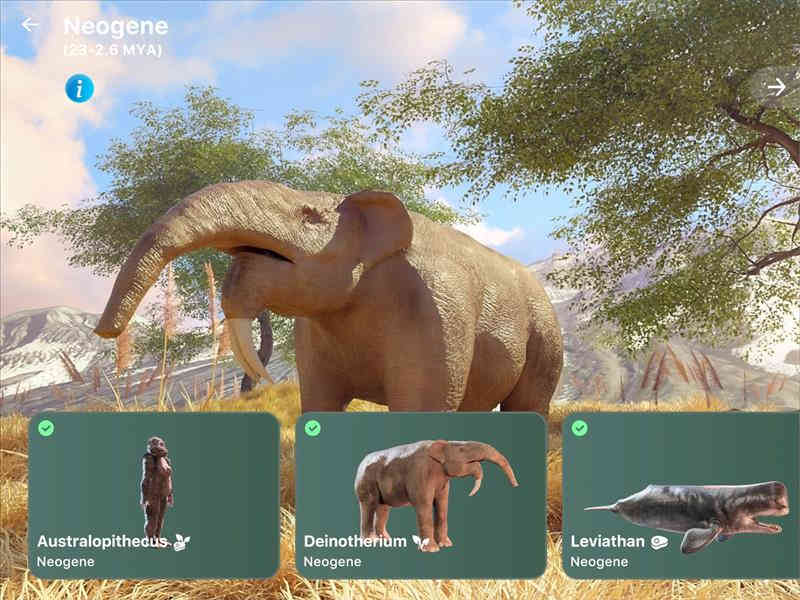The height and width of the screenshot is (600, 800).
Task: Advance with the right arrow button
Action: (x=777, y=87)
